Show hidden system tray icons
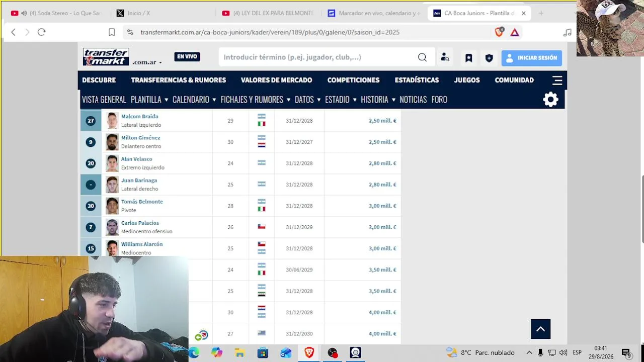Screen dimensions: 644x362 point(529,352)
